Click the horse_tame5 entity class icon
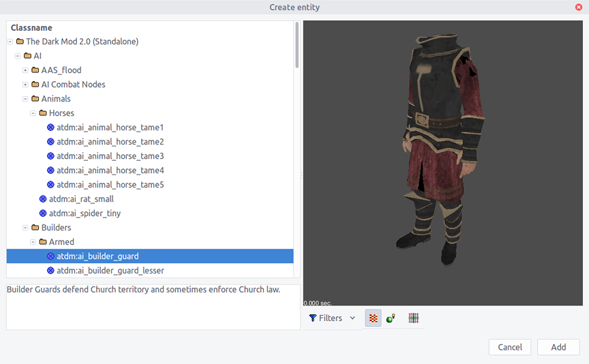Image resolution: width=589 pixels, height=364 pixels. coord(50,185)
